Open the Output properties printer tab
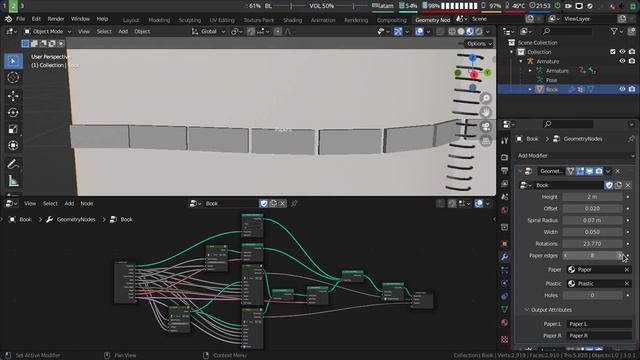Viewport: 640px width, 360px height. pyautogui.click(x=504, y=171)
